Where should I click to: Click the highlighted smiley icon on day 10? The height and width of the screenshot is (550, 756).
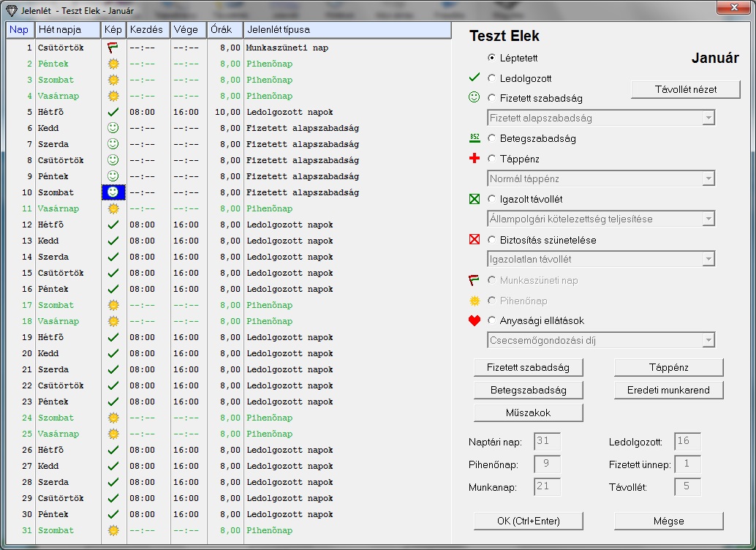point(113,192)
